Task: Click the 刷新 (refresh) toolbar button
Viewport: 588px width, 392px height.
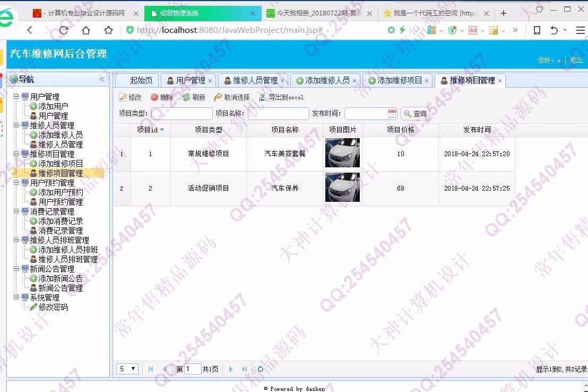Action: 194,97
